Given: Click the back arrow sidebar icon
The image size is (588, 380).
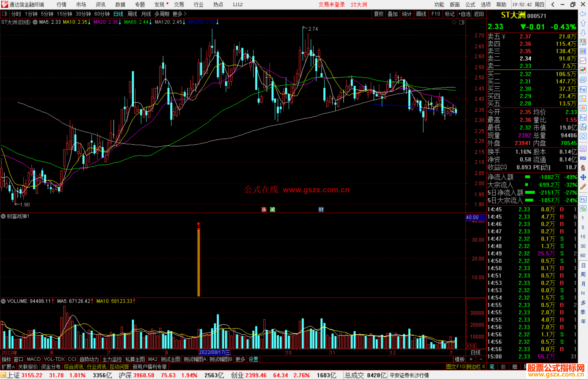Looking at the screenshot, I should coord(583,14).
